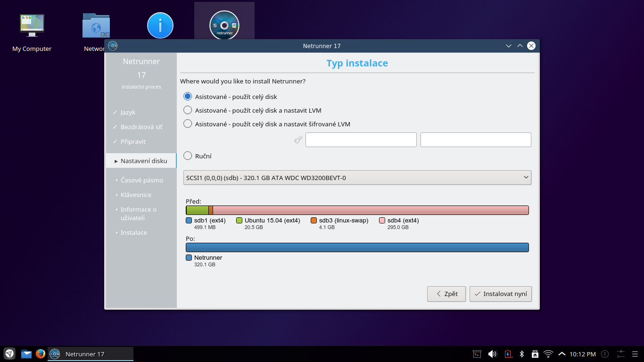Viewport: 644px width, 362px height.
Task: Select the Nastavení disku sidebar step
Action: point(141,161)
